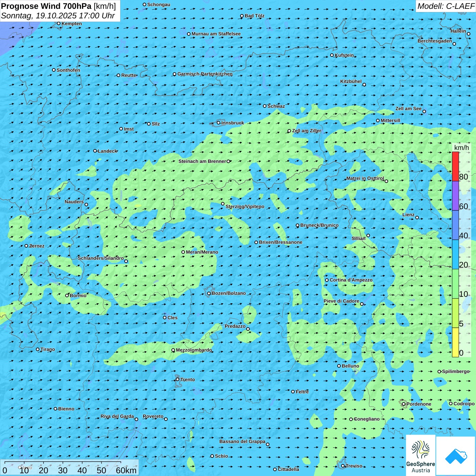This screenshot has height=476, width=476.
Task: Click the Treviso city marker
Action: tap(343, 466)
